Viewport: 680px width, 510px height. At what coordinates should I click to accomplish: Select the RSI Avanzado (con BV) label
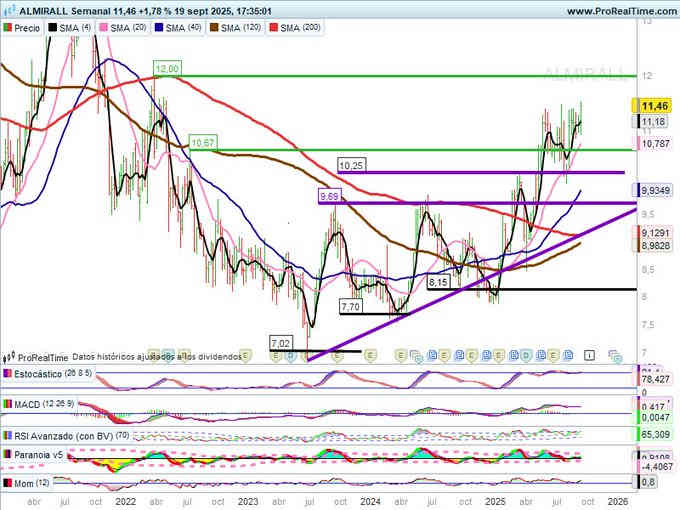click(x=72, y=436)
